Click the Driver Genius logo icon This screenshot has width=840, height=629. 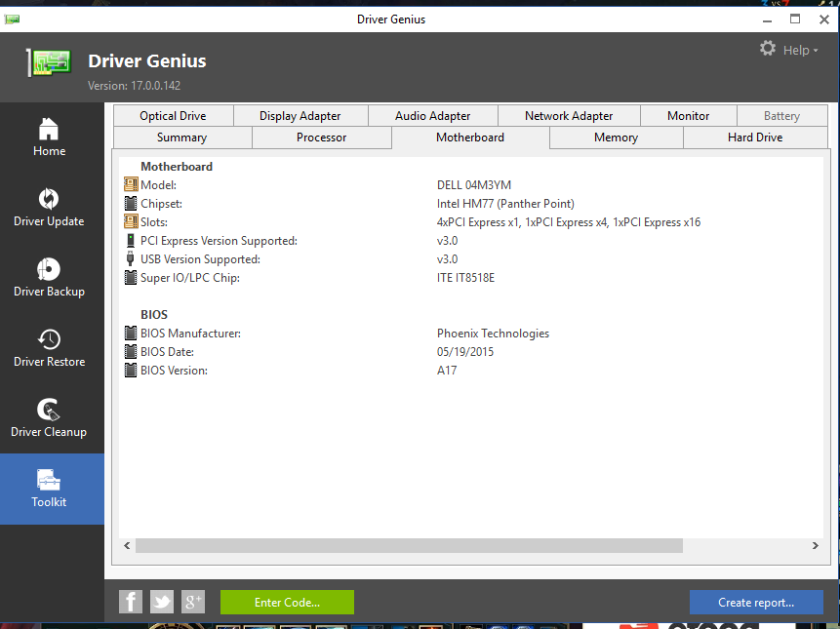pyautogui.click(x=49, y=62)
